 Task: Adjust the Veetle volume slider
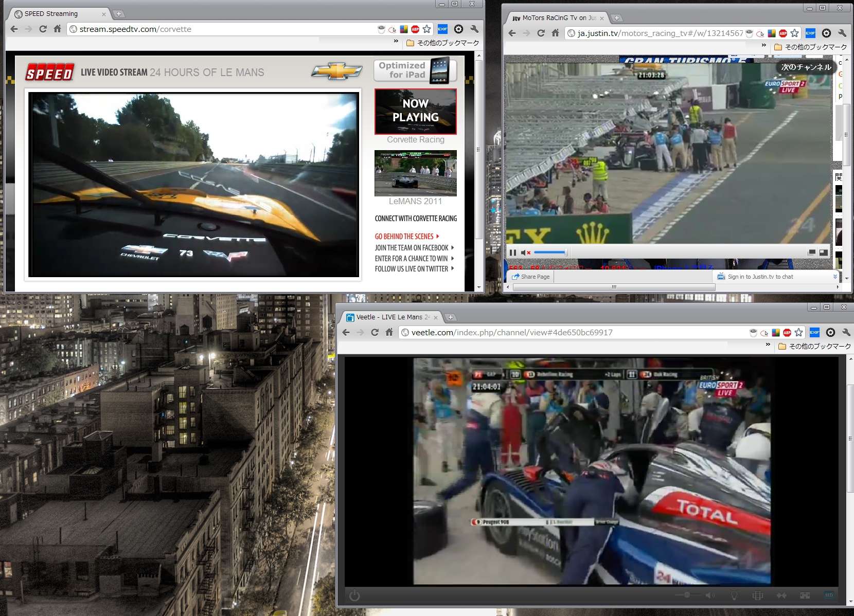(688, 595)
